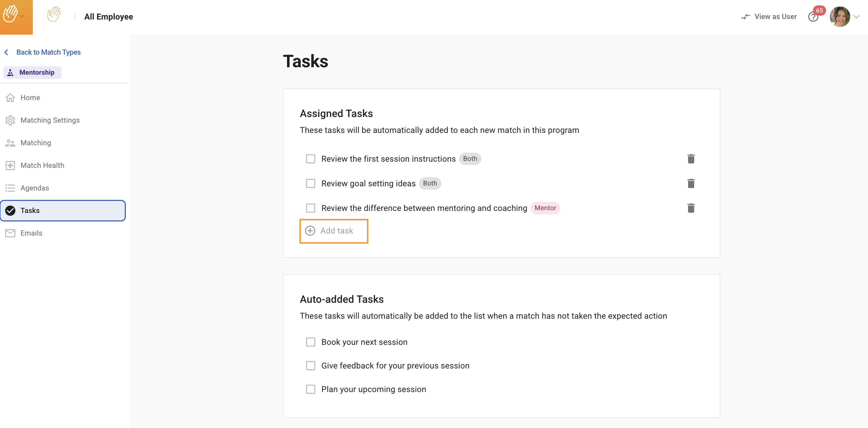Screen dimensions: 868x428
Task: Open the Mentorship program selector
Action: tap(33, 72)
